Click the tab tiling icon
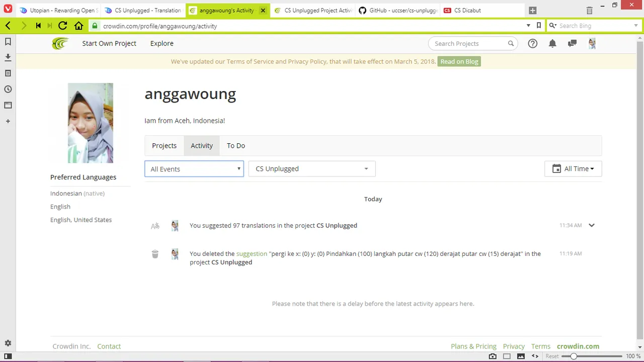644x362 pixels. (x=507, y=356)
